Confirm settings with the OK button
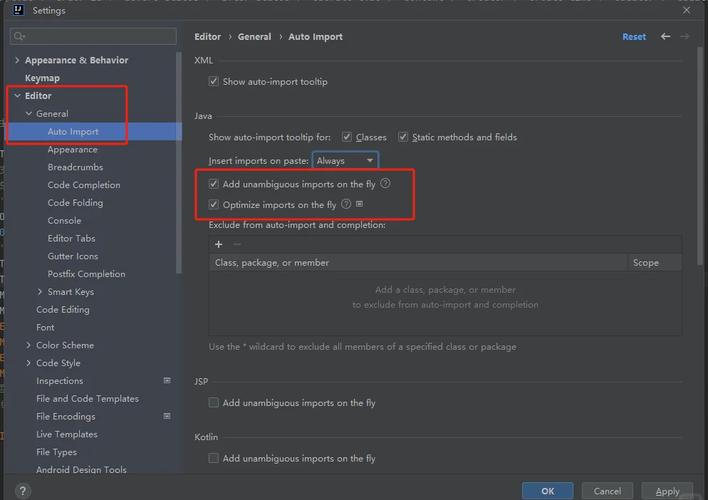 [x=547, y=491]
